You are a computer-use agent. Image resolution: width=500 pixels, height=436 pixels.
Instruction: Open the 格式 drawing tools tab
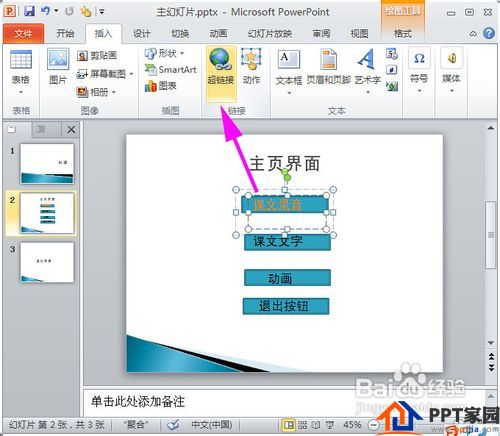[x=403, y=33]
